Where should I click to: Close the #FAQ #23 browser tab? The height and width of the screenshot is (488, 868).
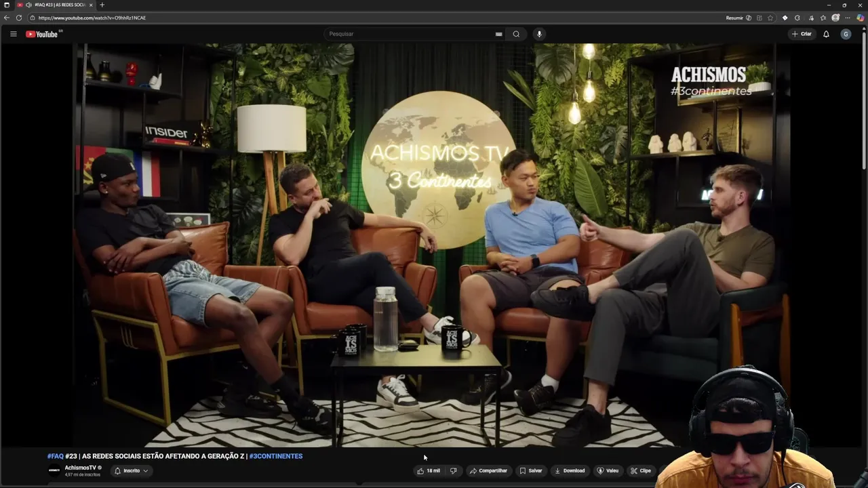pos(91,5)
